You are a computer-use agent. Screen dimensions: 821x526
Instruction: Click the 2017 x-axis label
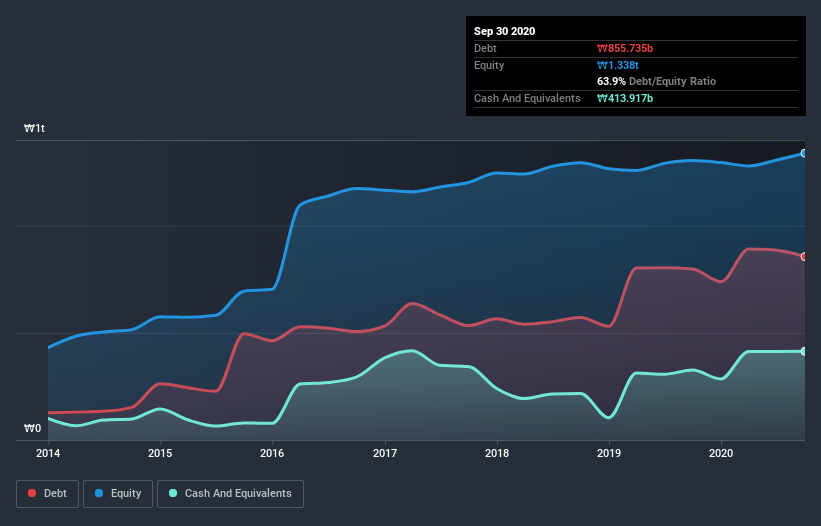click(385, 453)
